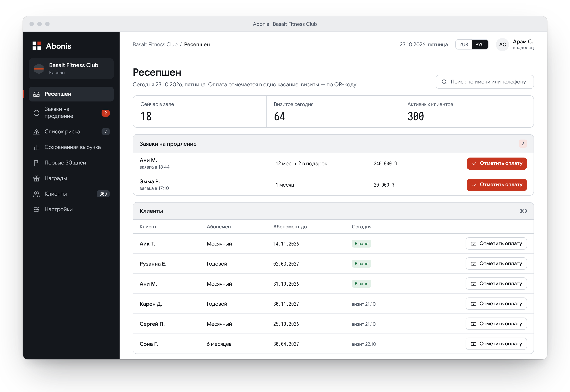Mark payment for Ани М. renewal request

496,164
